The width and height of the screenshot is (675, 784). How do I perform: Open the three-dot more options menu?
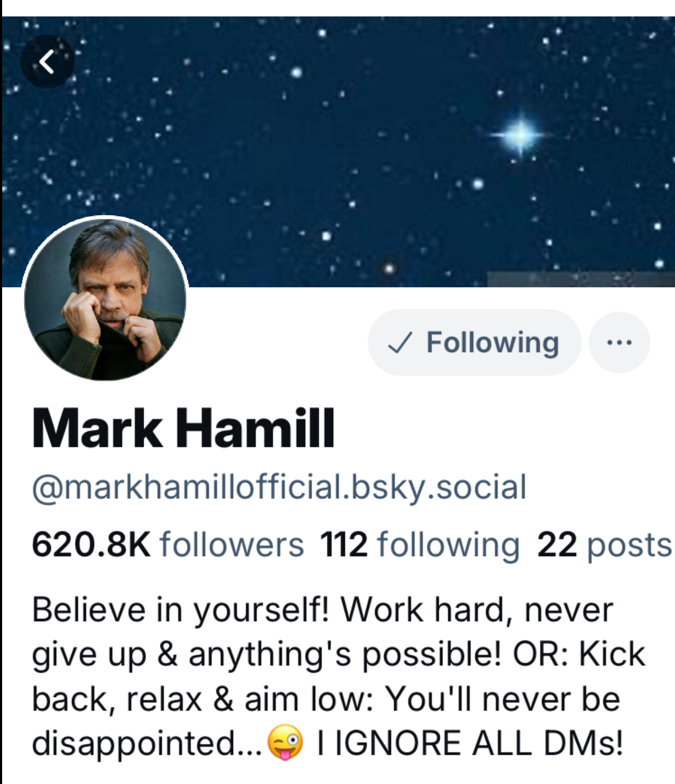pyautogui.click(x=619, y=342)
